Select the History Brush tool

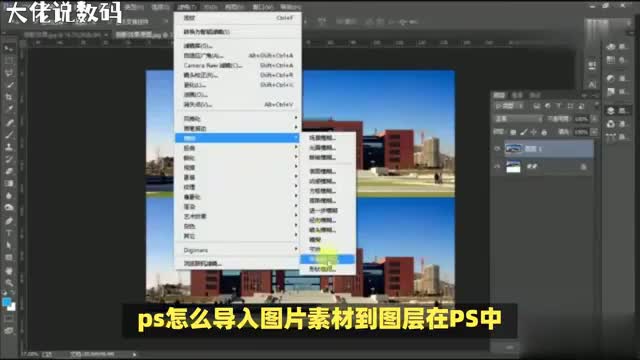coord(9,160)
